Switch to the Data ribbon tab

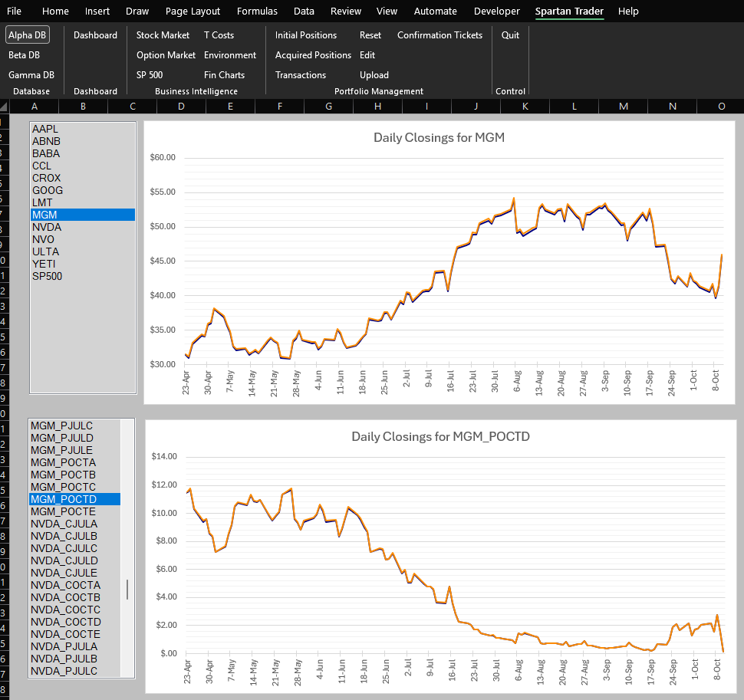pyautogui.click(x=304, y=12)
